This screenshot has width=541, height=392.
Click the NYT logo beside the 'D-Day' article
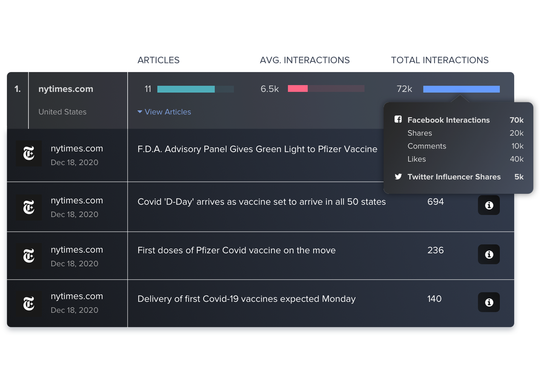[x=29, y=208]
